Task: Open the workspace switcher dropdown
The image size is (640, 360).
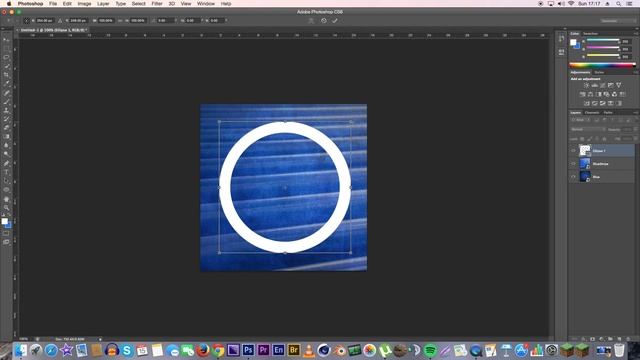Action: click(x=618, y=20)
